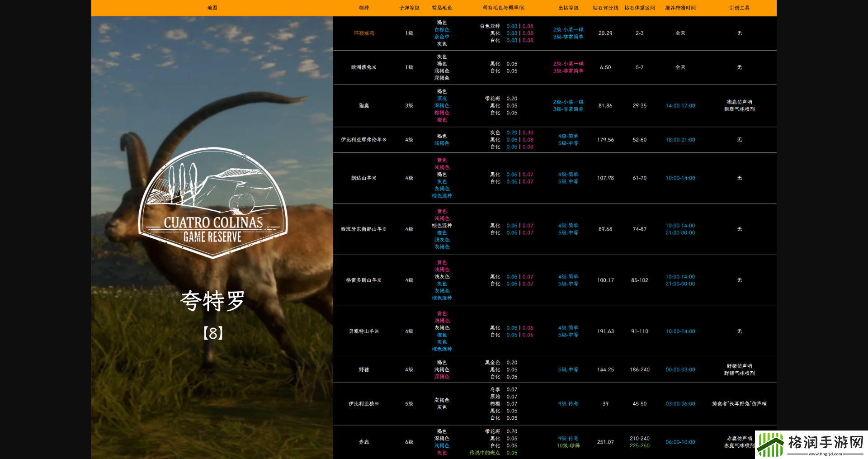Click the 9级-传奇 level for 伊比利亚狼

click(568, 403)
